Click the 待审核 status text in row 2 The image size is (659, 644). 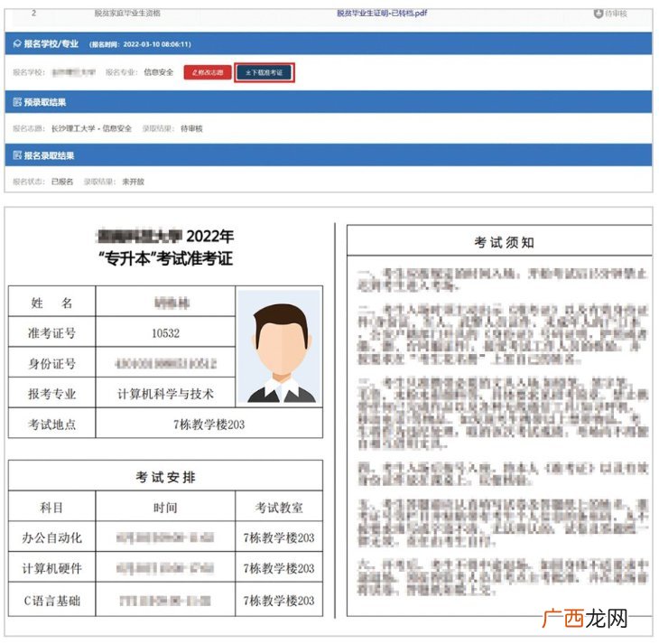point(617,14)
